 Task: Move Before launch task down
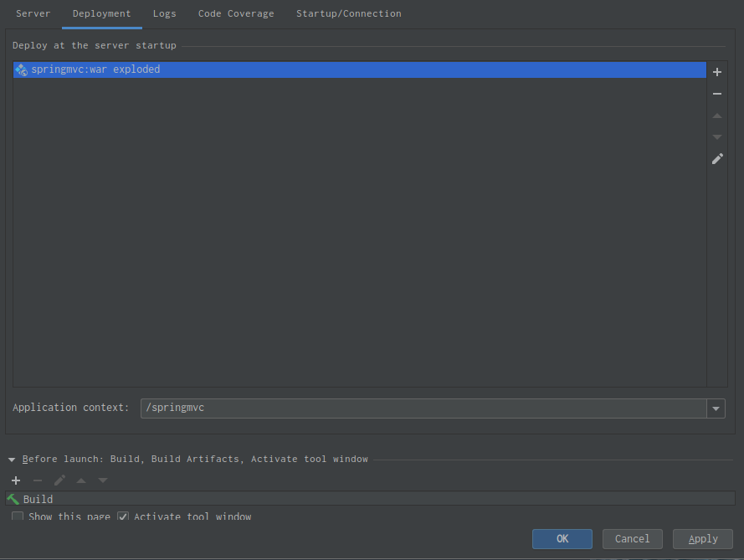tap(103, 480)
